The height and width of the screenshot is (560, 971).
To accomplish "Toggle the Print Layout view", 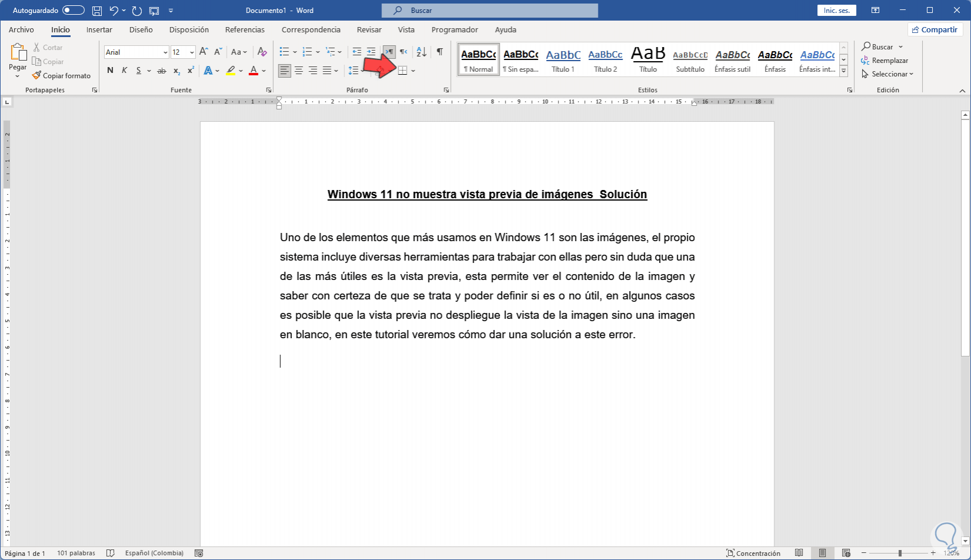I will tap(823, 554).
